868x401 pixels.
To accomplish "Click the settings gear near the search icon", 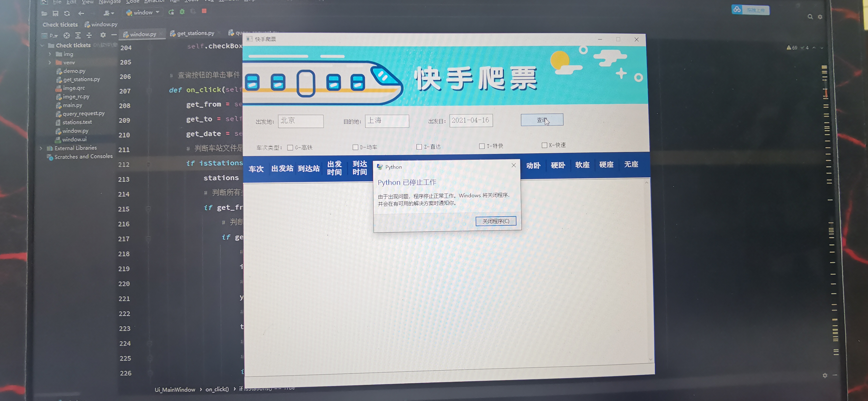I will [x=820, y=17].
